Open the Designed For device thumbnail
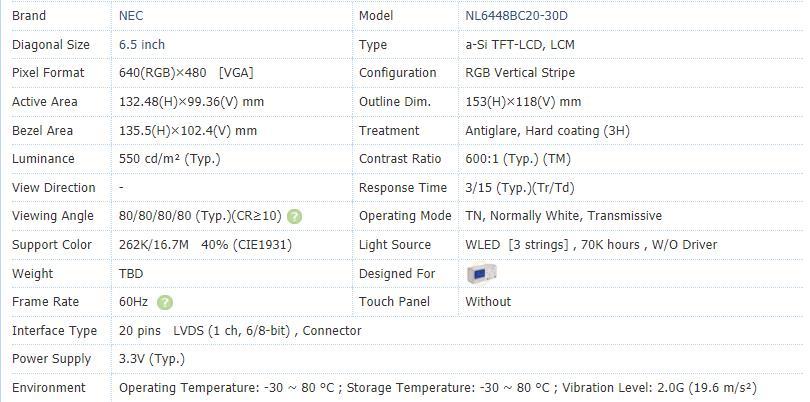 pyautogui.click(x=481, y=273)
